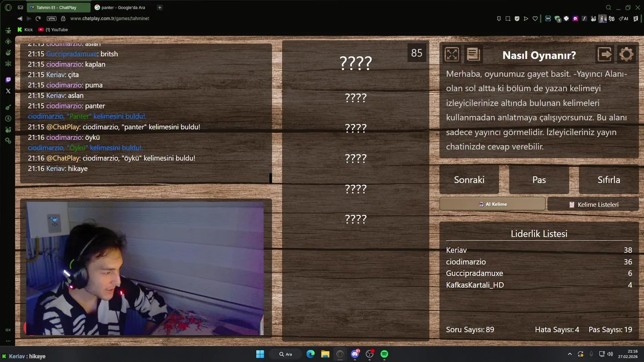Open the browser sidebar settings gear

pos(8,140)
